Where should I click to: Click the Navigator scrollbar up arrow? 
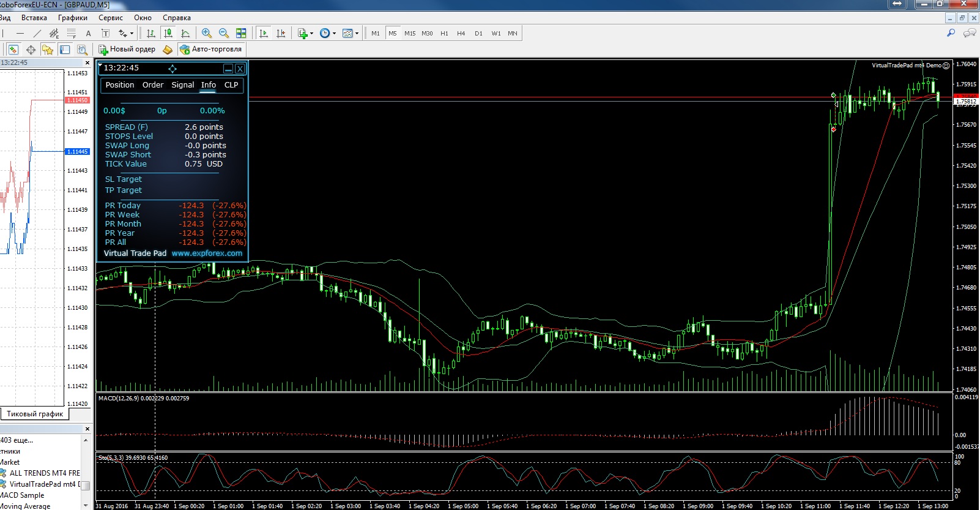(86, 440)
